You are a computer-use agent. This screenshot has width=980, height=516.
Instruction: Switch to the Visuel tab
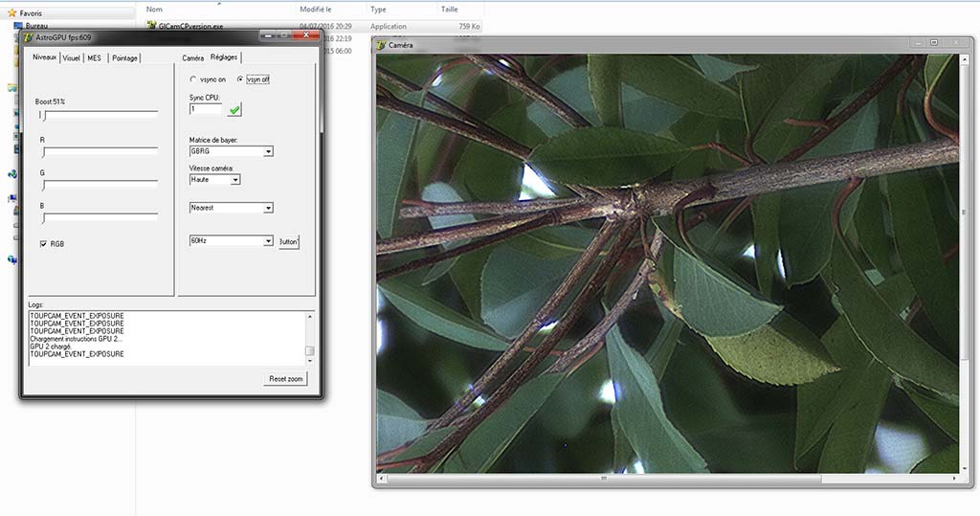point(71,58)
